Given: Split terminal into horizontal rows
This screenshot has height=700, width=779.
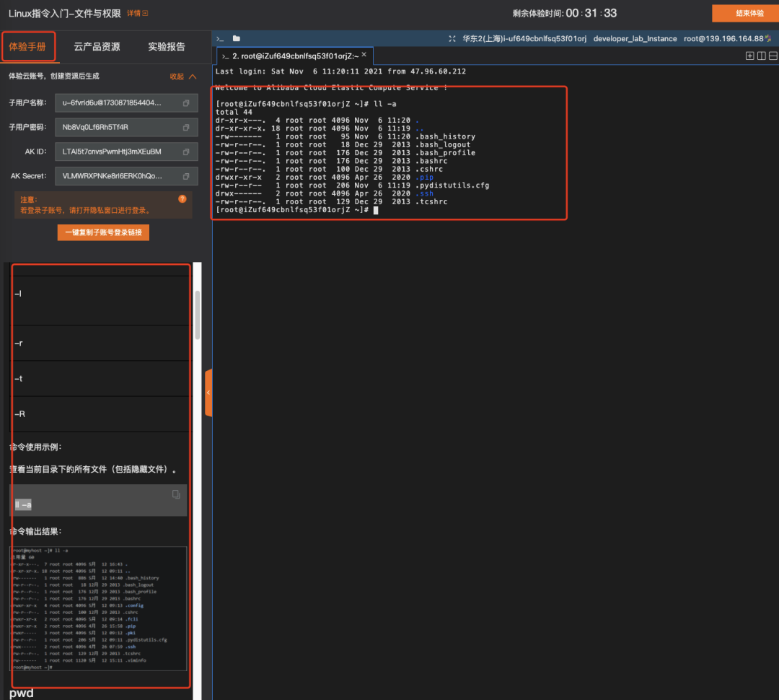Looking at the screenshot, I should tap(773, 56).
